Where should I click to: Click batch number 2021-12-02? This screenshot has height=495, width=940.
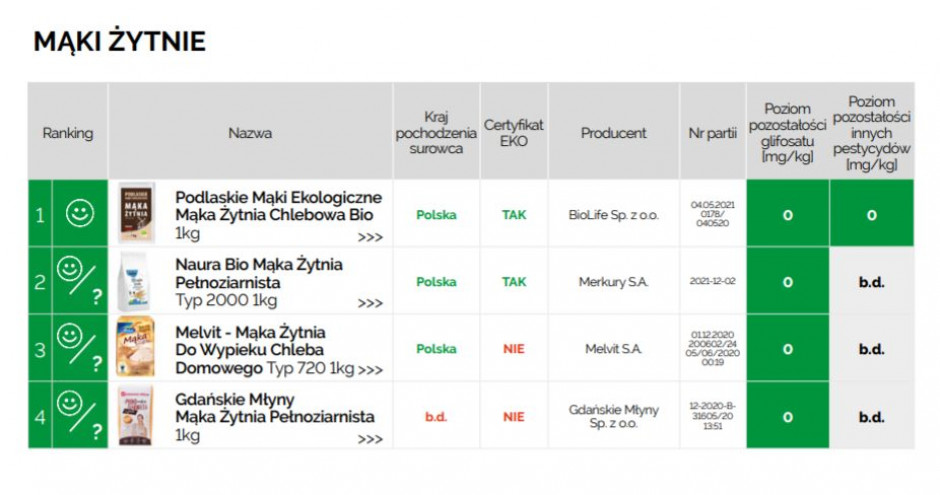point(712,281)
